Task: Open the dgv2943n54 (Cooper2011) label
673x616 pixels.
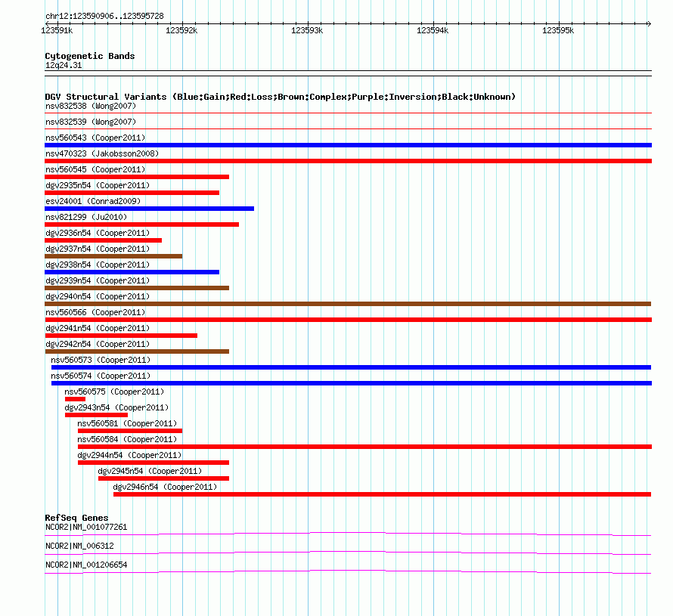Action: [116, 407]
